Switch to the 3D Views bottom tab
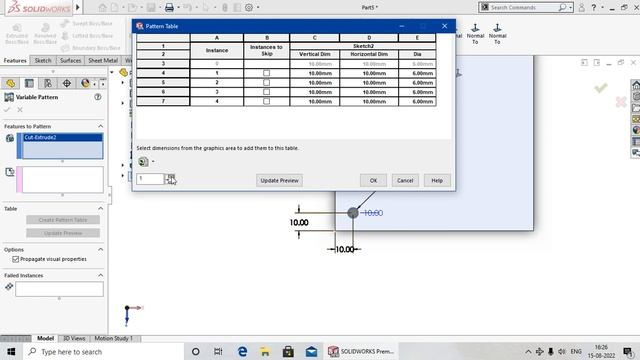640x360 pixels. point(74,338)
